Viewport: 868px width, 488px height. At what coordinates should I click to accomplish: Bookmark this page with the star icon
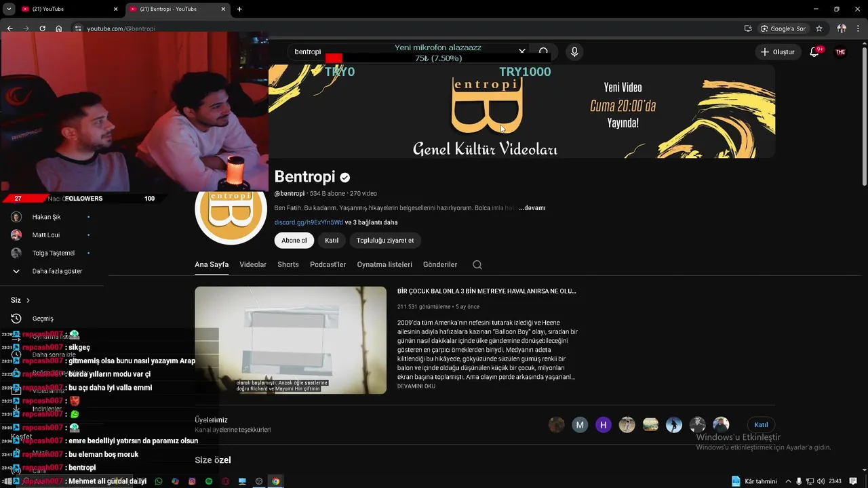[819, 28]
